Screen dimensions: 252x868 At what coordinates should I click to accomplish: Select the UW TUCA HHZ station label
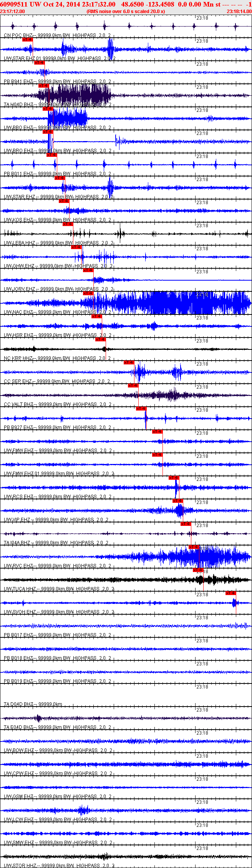[59, 589]
